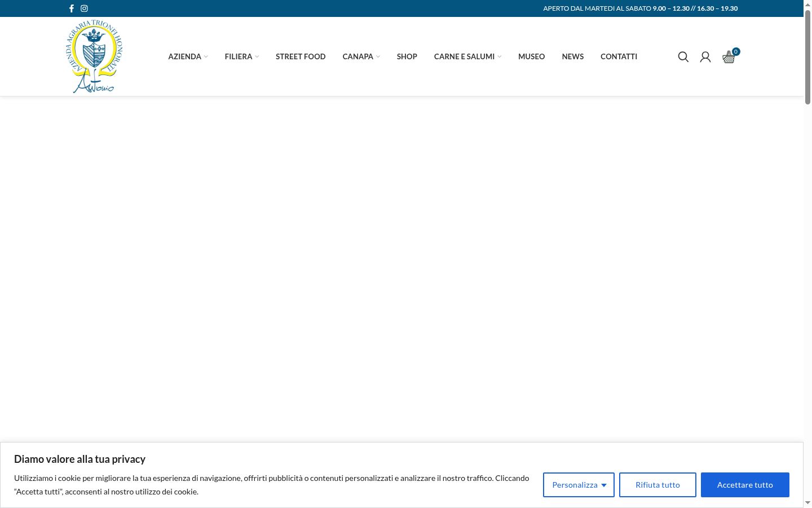Viewport: 812px width, 508px height.
Task: Expand the CANAPA menu
Action: [x=361, y=56]
